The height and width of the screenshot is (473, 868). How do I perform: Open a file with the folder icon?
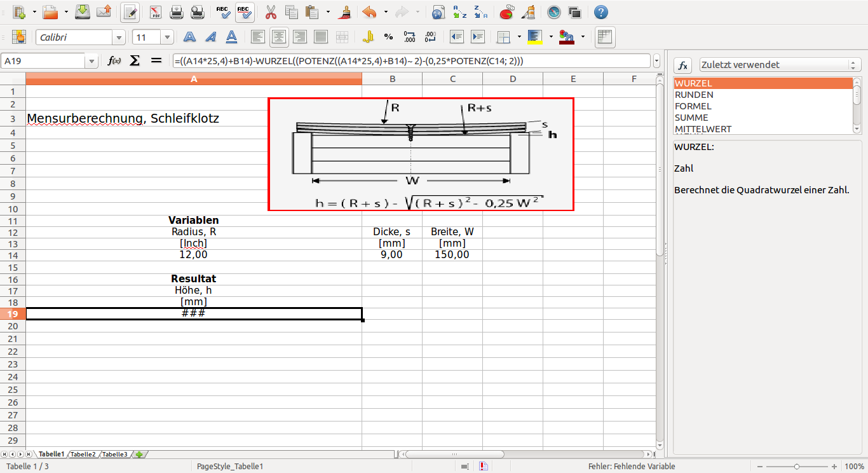coord(51,11)
